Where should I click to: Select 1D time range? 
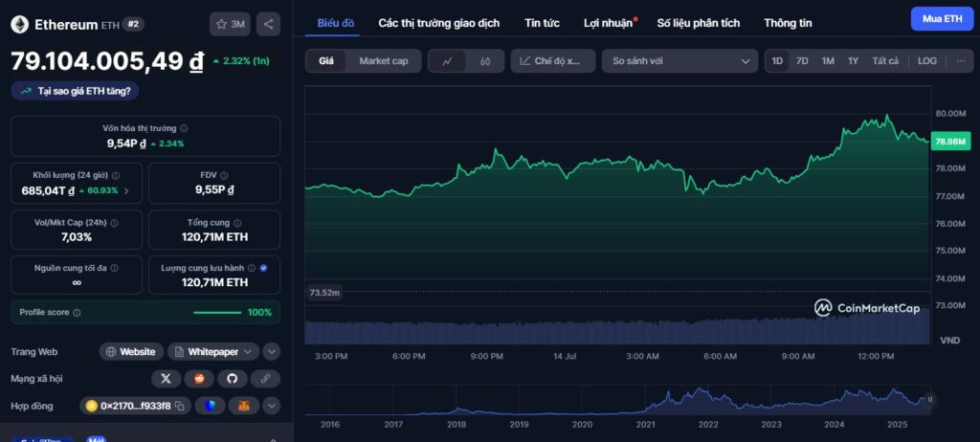point(777,60)
